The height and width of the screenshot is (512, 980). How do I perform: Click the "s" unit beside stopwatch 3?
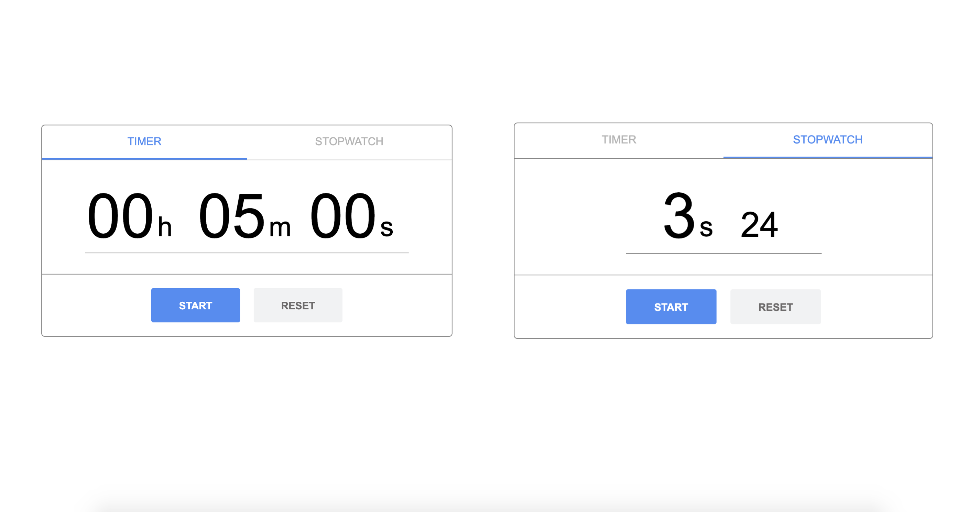(706, 228)
